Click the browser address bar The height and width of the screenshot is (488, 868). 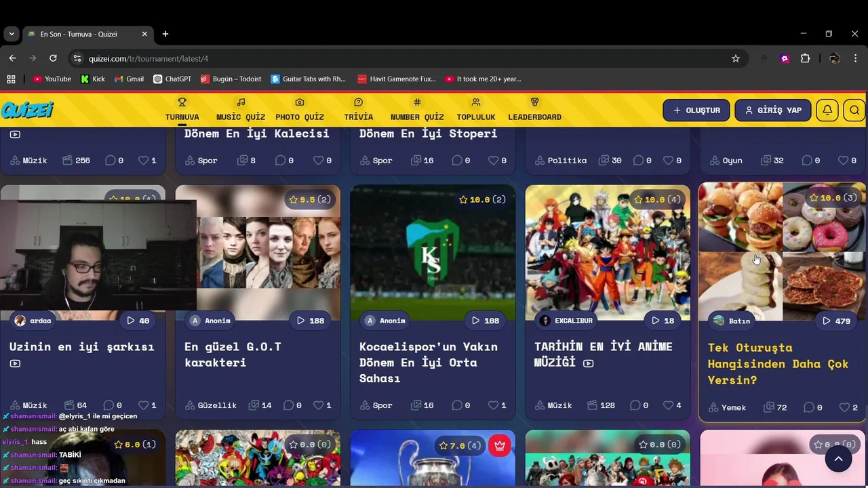pyautogui.click(x=407, y=58)
